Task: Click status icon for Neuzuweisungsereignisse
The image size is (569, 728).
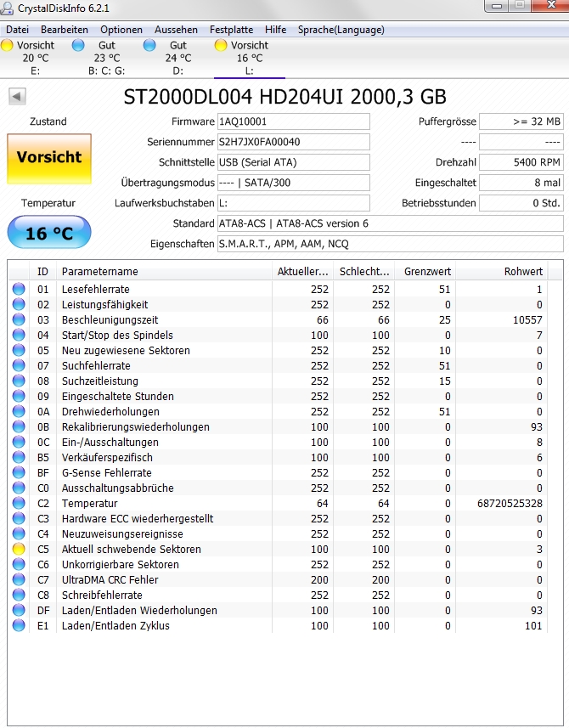Action: pyautogui.click(x=19, y=534)
